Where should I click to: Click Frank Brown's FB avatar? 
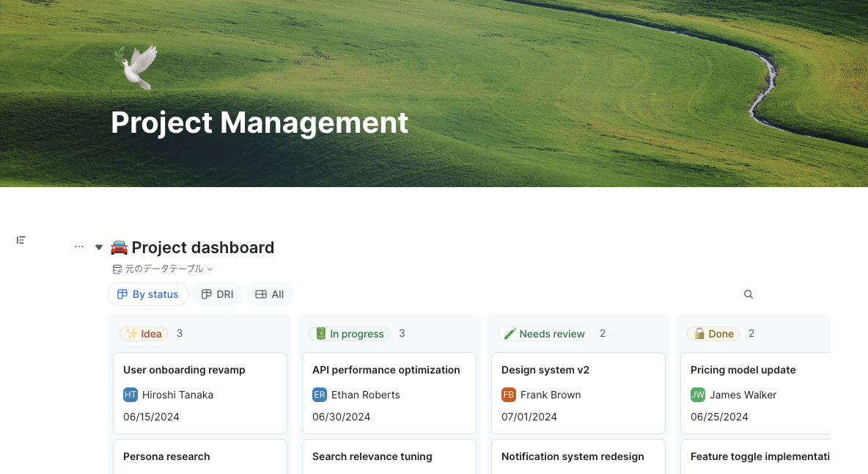(x=509, y=395)
